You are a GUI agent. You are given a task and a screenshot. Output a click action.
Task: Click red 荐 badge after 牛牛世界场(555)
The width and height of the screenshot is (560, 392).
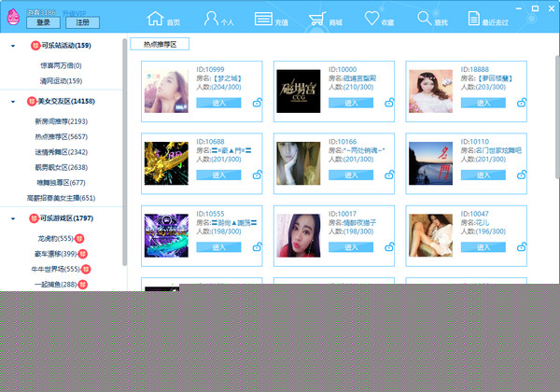pos(86,269)
